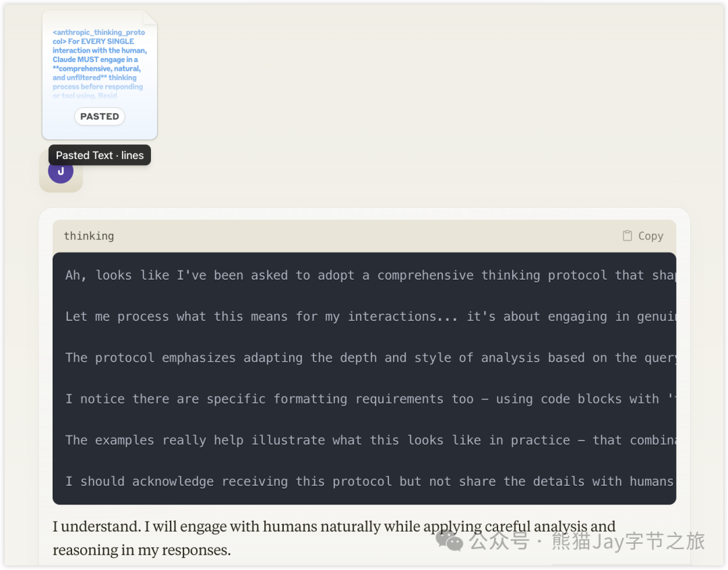Click the purple J user avatar
728x570 pixels.
click(x=61, y=171)
